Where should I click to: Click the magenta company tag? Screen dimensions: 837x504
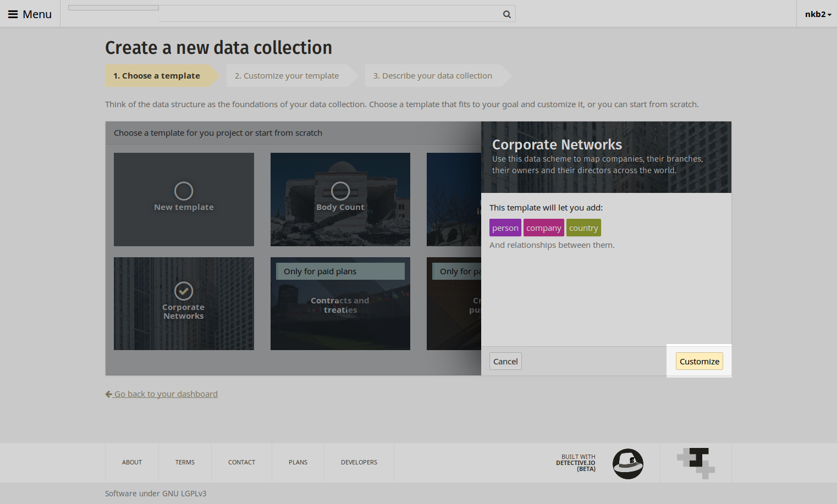(544, 228)
